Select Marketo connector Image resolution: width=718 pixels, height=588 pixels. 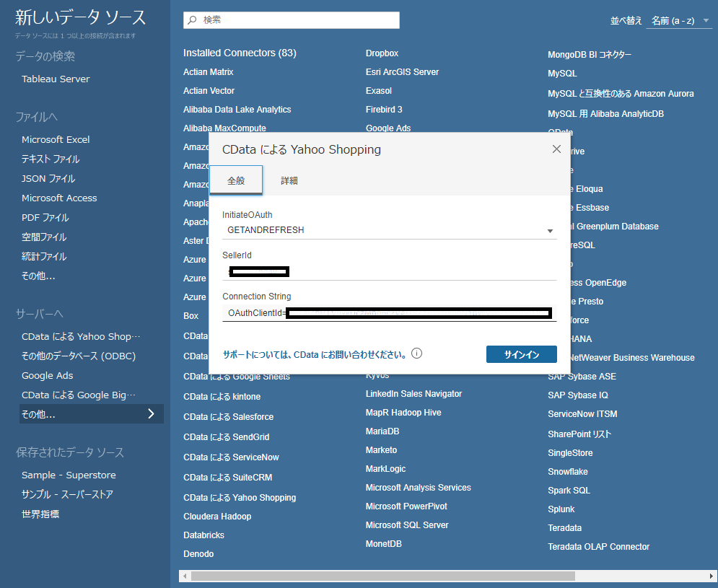click(x=382, y=450)
